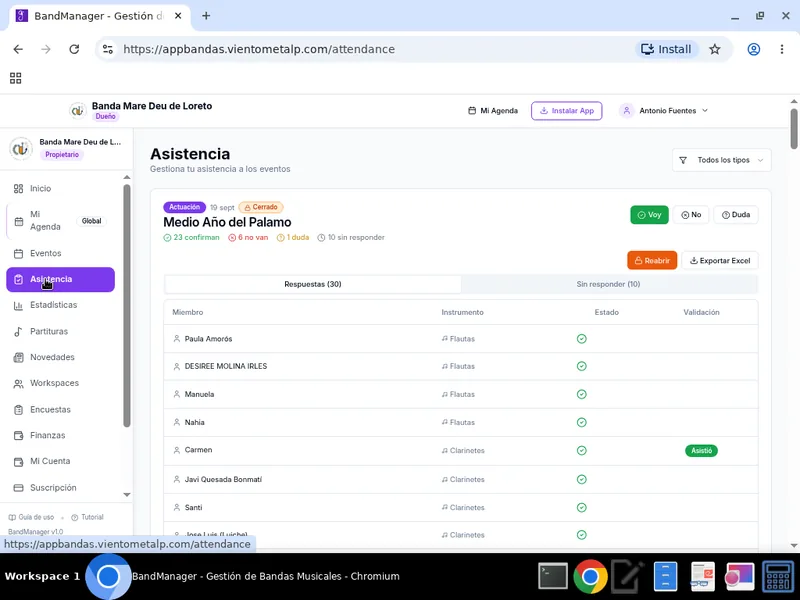
Task: Click the Cerrado status badge
Action: tap(261, 207)
